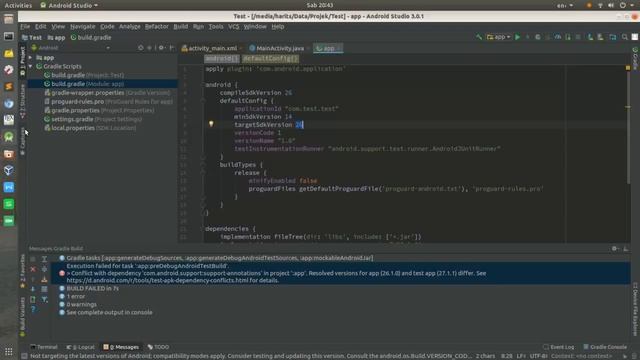
Task: Open the Edit menu
Action: pos(40,27)
